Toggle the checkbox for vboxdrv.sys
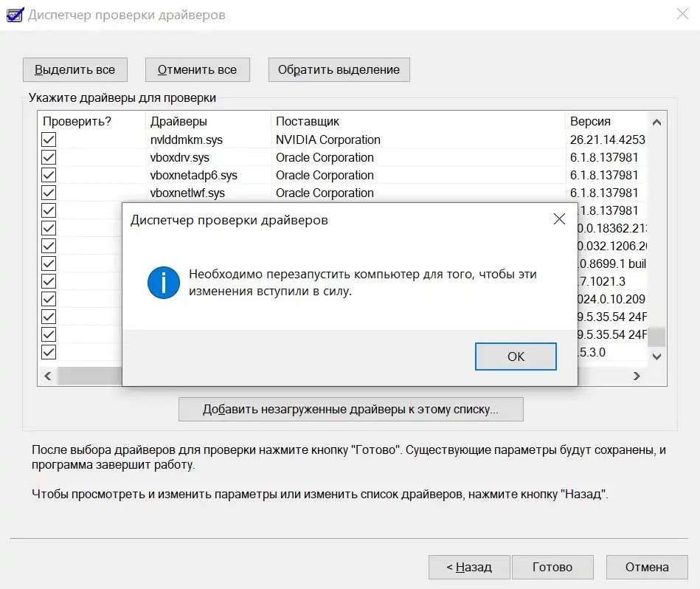This screenshot has width=700, height=589. pos(49,157)
